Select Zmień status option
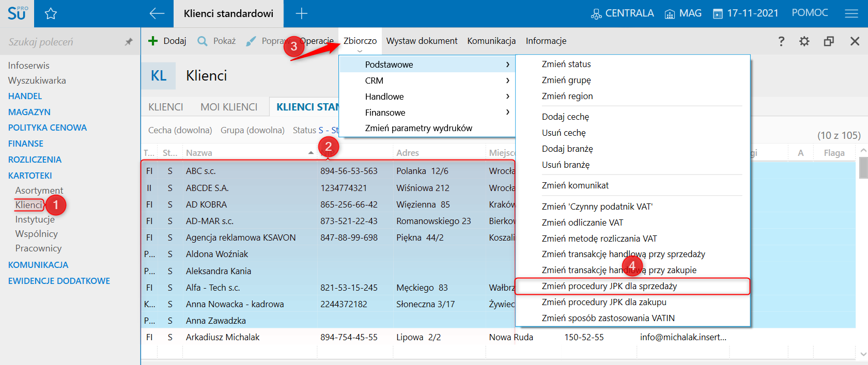The width and height of the screenshot is (868, 365). pos(566,64)
